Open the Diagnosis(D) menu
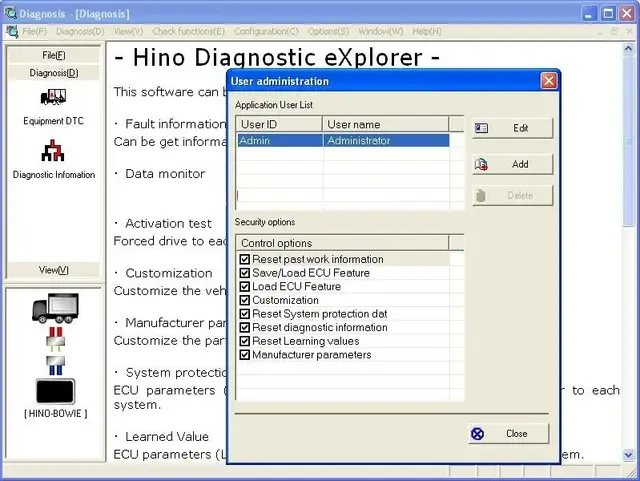Screen dimensions: 640x481 click(80, 31)
